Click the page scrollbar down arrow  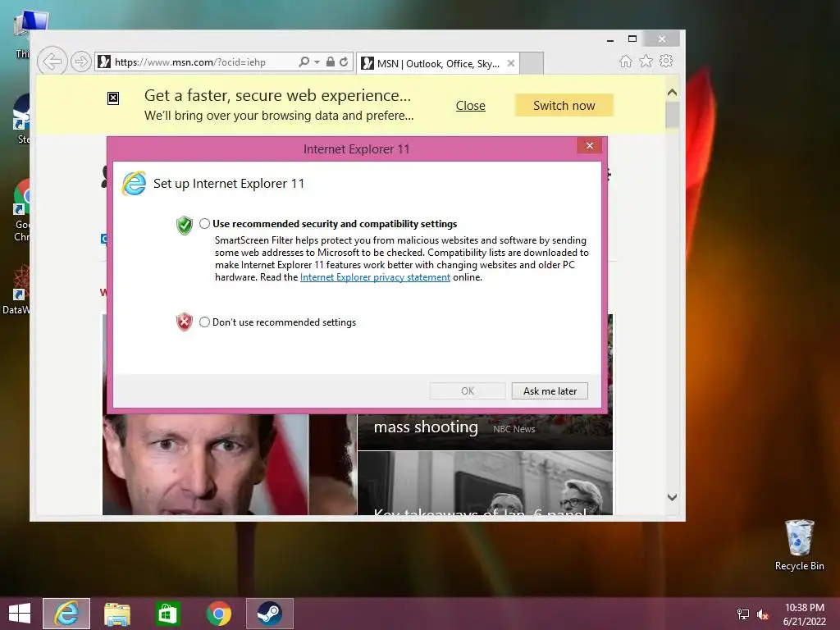tap(673, 497)
